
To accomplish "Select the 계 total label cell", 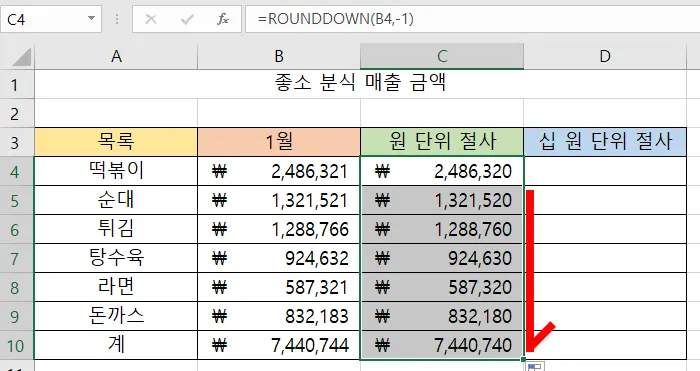I will click(x=116, y=346).
